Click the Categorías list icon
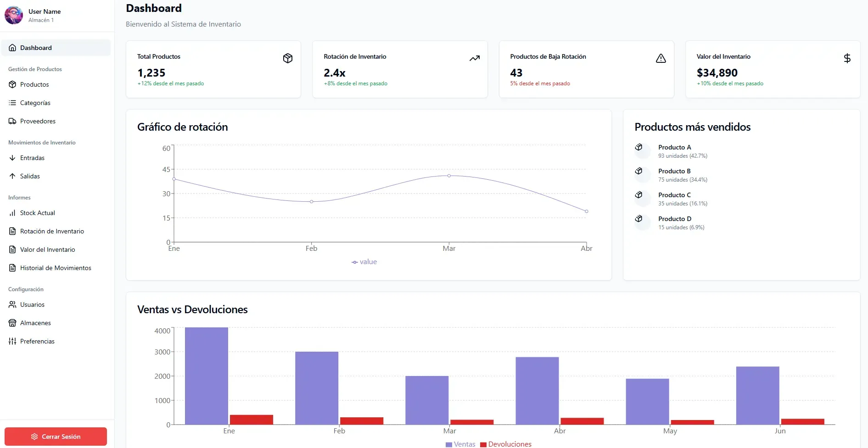Viewport: 868px width, 448px height. pos(12,103)
